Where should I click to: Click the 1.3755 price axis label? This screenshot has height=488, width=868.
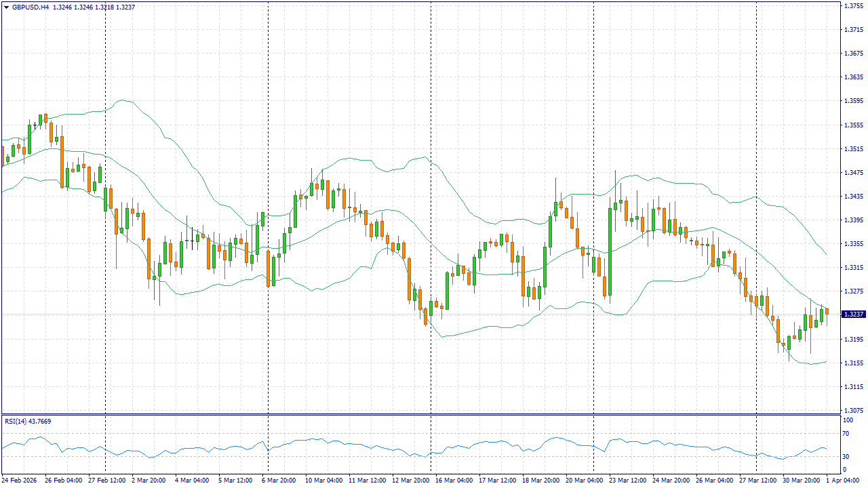tap(852, 6)
